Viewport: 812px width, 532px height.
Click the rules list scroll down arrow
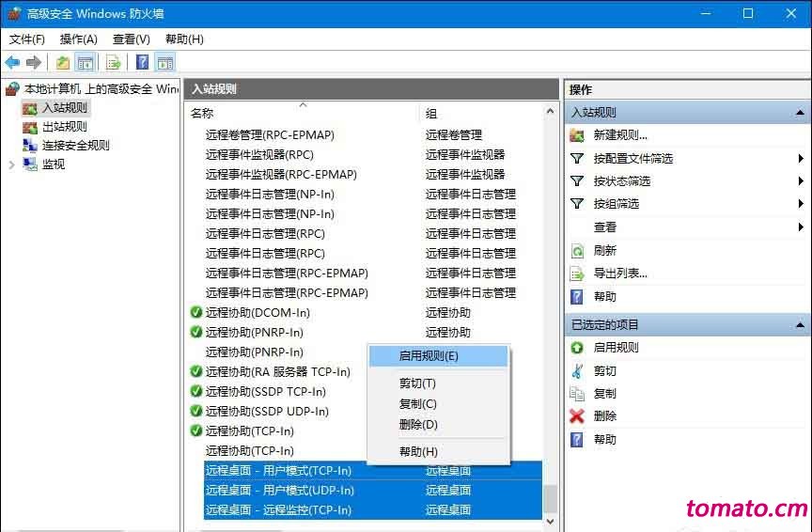pos(550,522)
